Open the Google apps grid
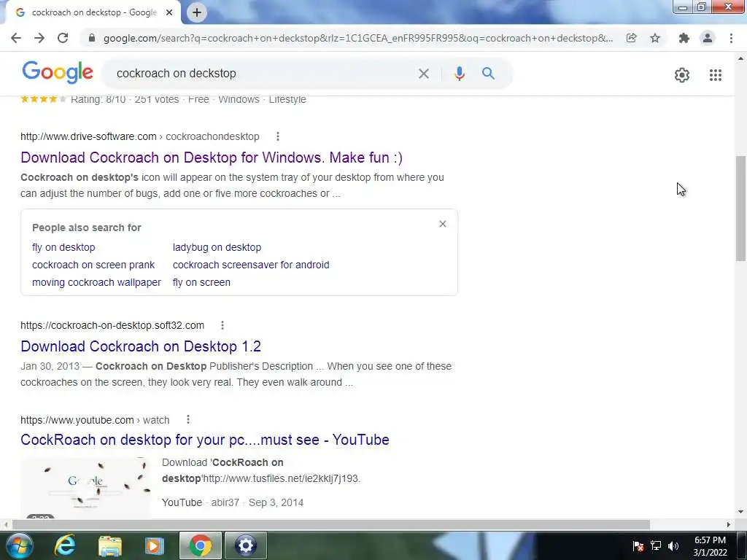Screen dimensions: 747x560 click(715, 75)
